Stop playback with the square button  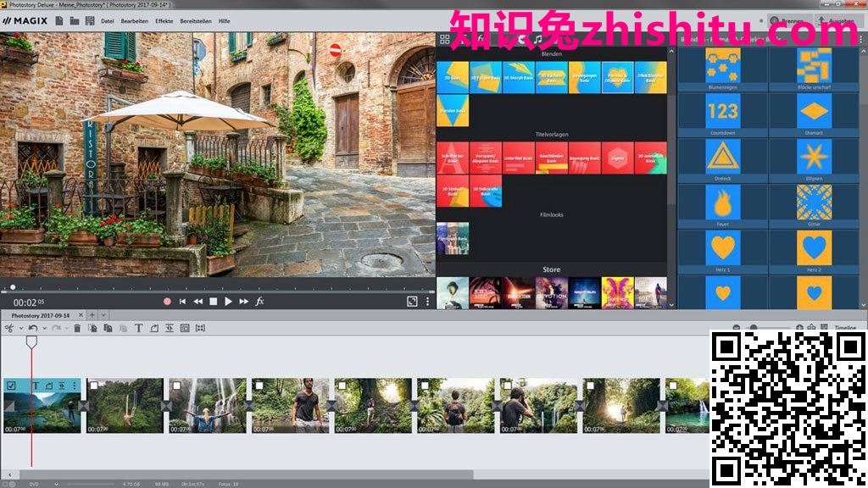coord(213,302)
